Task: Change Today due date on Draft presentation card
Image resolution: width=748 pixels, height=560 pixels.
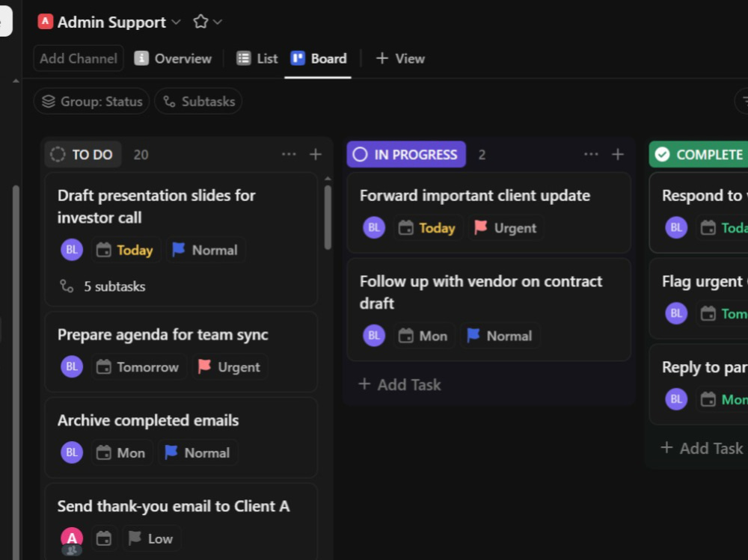Action: 125,250
